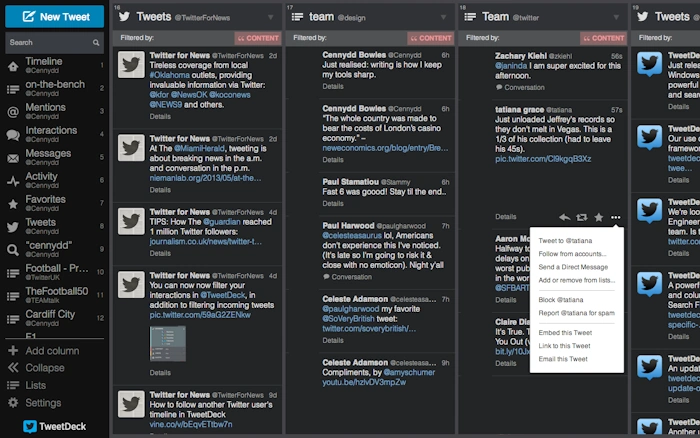
Task: Click the TweetDeck logo
Action: (x=54, y=426)
